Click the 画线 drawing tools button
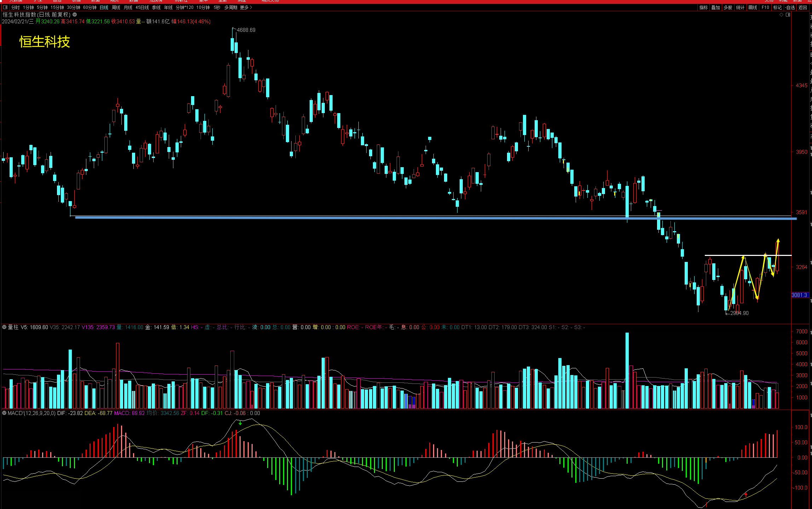Viewport: 812px width, 509px height. pos(753,7)
